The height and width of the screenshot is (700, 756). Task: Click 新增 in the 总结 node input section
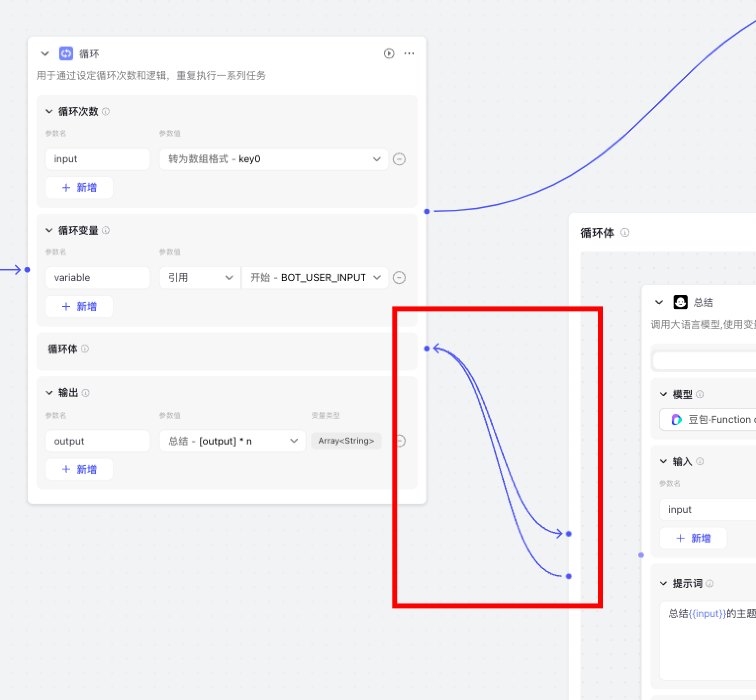point(693,538)
